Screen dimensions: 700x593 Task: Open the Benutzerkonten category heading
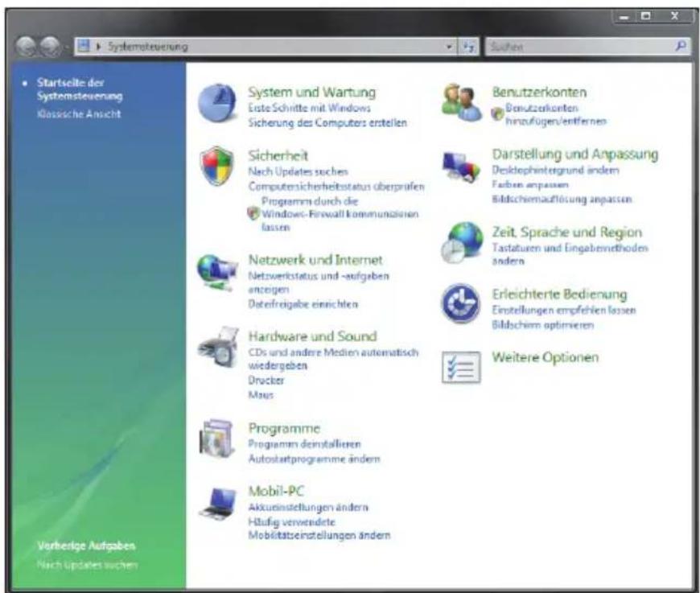(x=539, y=92)
